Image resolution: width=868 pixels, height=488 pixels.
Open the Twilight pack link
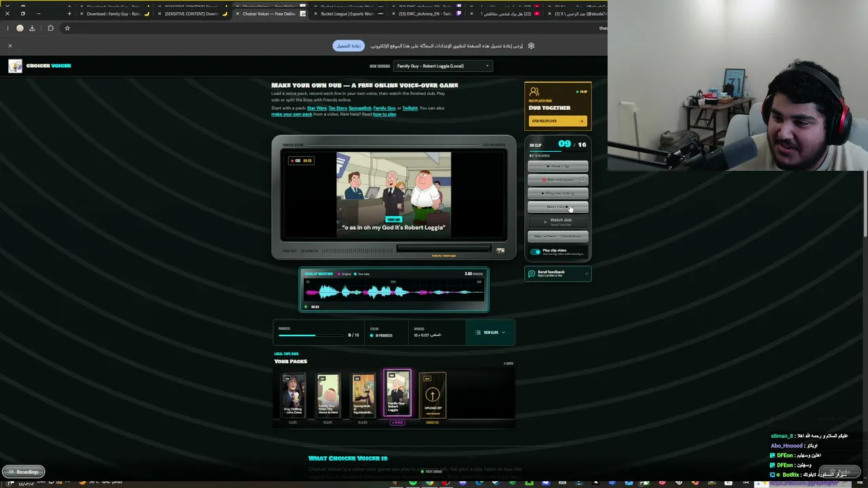[x=410, y=108]
